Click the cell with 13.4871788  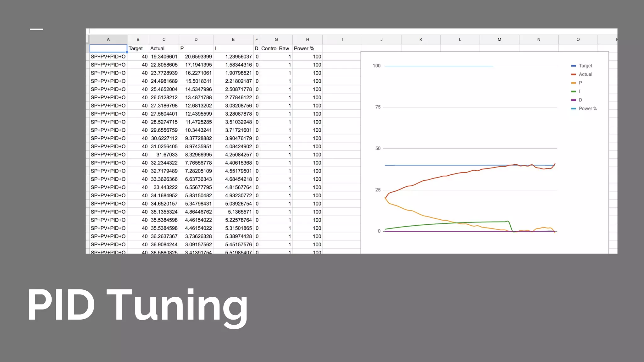point(196,97)
